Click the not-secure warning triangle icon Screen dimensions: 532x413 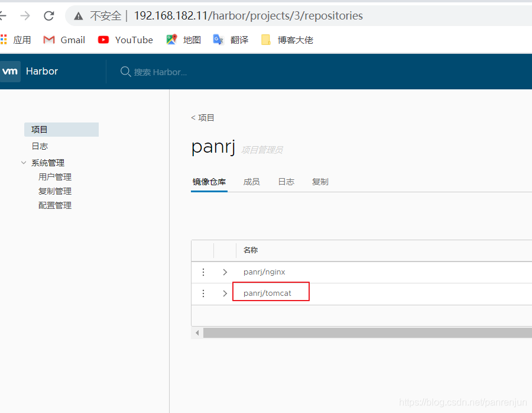[79, 16]
